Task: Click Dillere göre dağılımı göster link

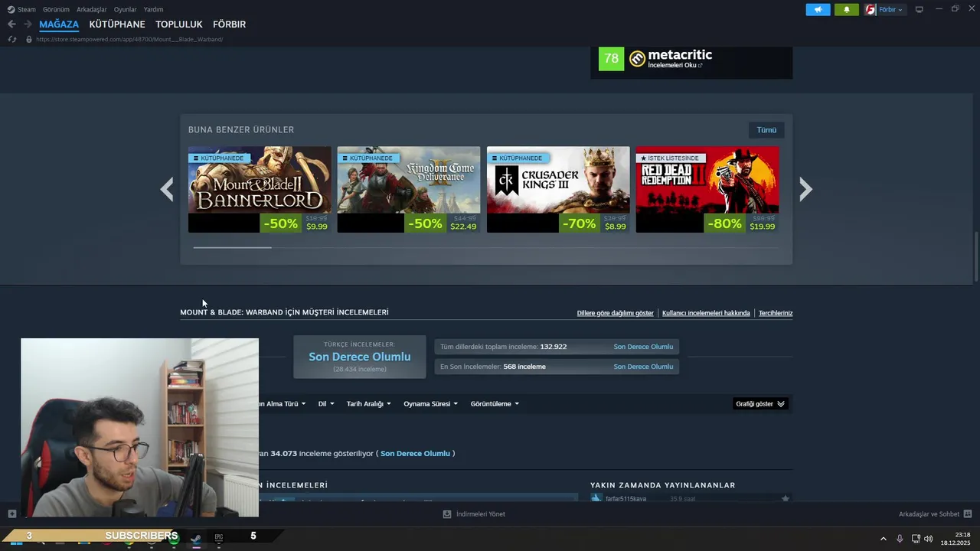Action: tap(615, 313)
